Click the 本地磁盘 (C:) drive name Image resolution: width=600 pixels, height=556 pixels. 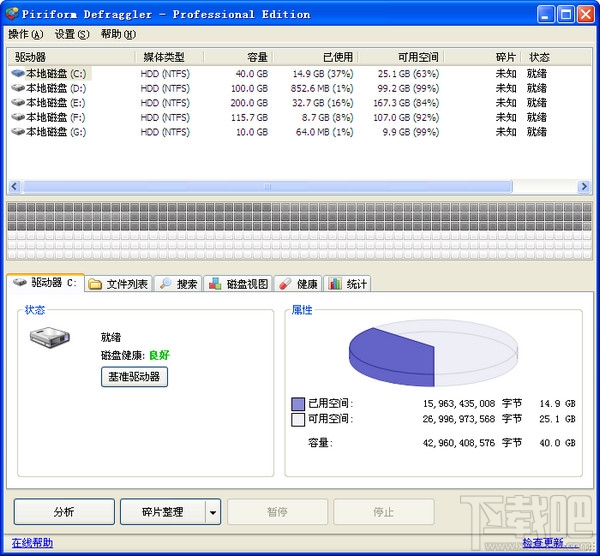coord(56,73)
